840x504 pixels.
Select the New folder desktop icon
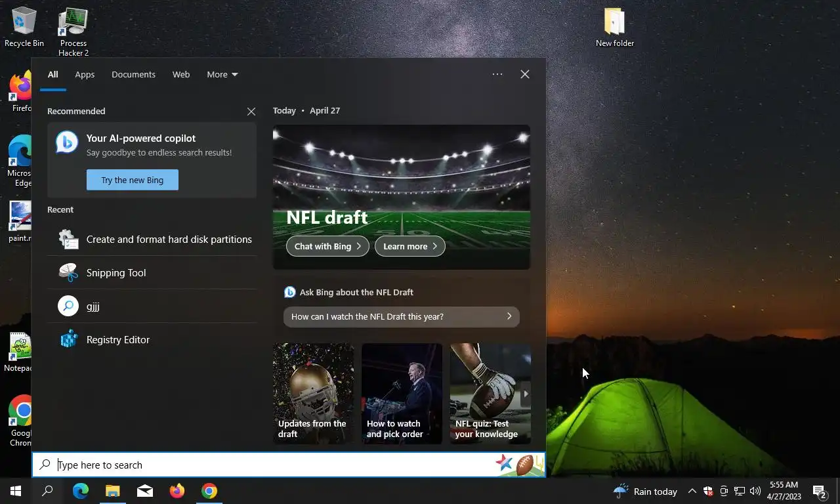point(615,27)
